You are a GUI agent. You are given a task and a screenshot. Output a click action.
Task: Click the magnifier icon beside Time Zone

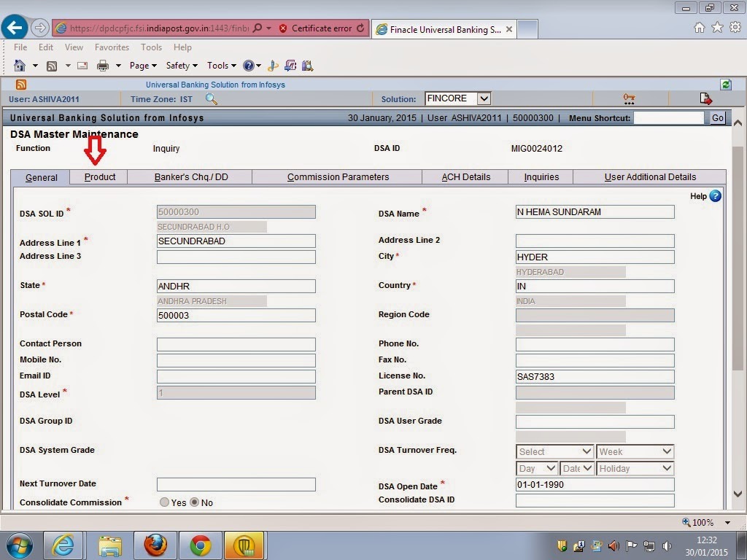212,98
